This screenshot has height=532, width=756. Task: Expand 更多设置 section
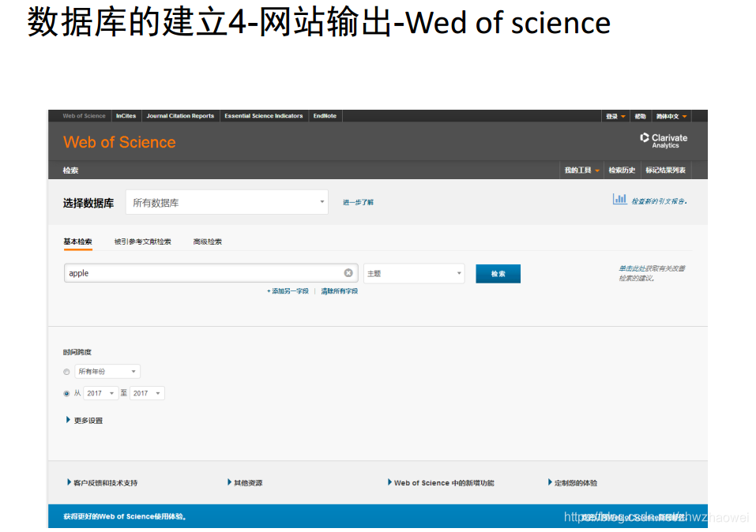pos(84,420)
